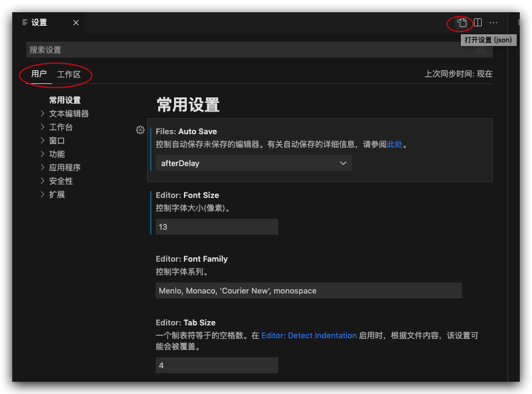
Task: Open the afterDelay dropdown
Action: click(253, 163)
